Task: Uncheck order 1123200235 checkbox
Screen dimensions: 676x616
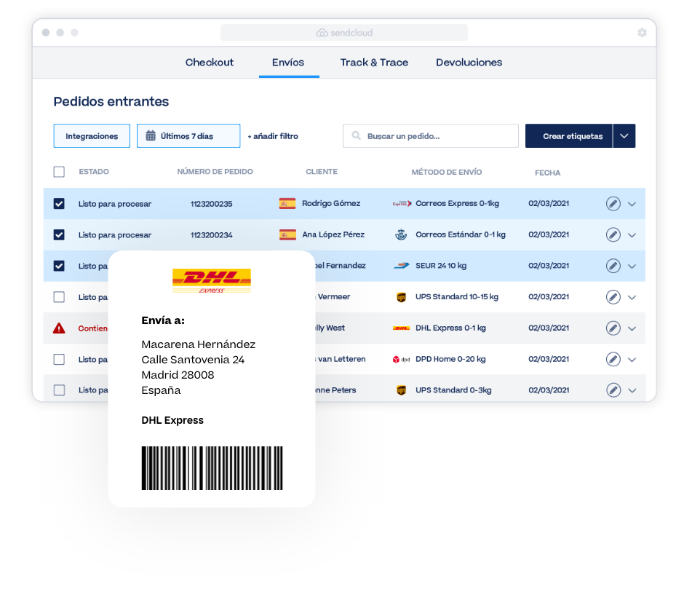Action: pyautogui.click(x=59, y=204)
